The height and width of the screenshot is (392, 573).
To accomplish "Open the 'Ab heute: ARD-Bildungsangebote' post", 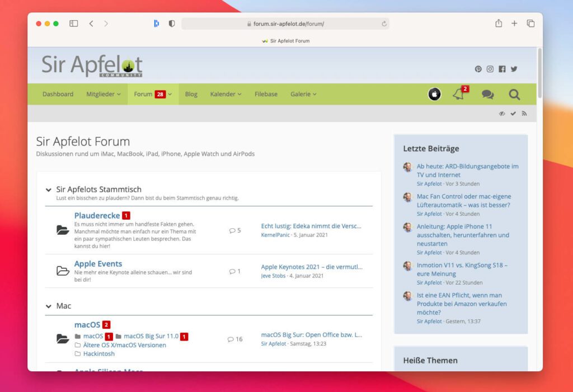I will [x=467, y=171].
